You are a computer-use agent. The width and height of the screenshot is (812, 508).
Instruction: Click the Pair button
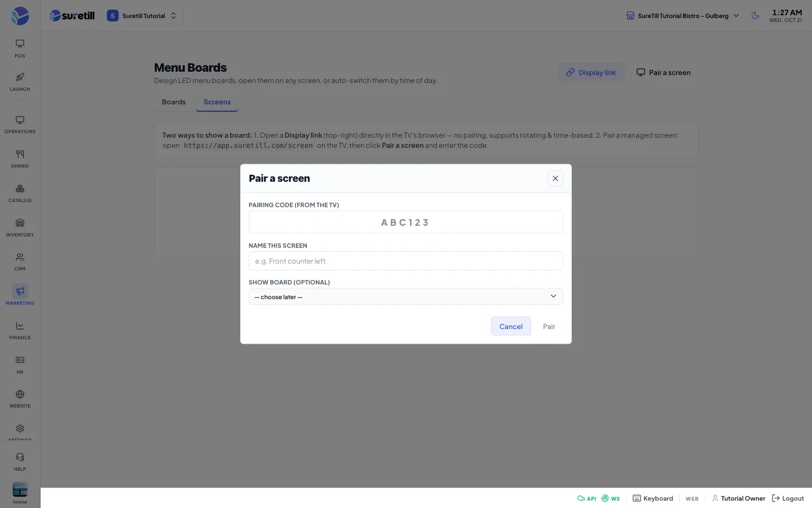click(549, 326)
